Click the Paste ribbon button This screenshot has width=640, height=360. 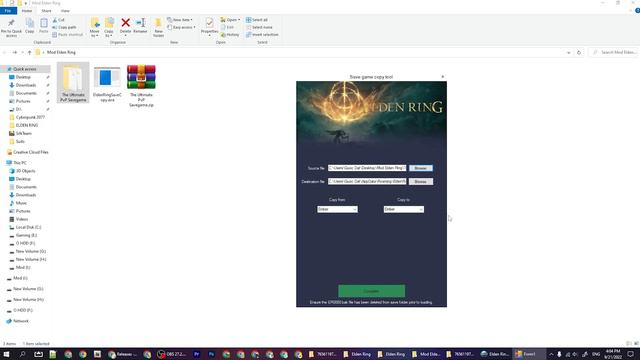pyautogui.click(x=44, y=26)
